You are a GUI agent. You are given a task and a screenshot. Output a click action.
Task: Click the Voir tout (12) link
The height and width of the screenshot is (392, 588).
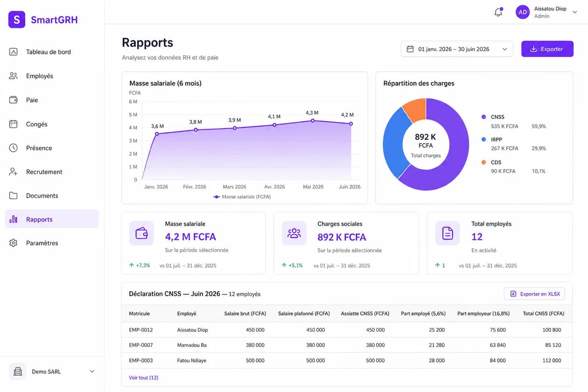143,378
